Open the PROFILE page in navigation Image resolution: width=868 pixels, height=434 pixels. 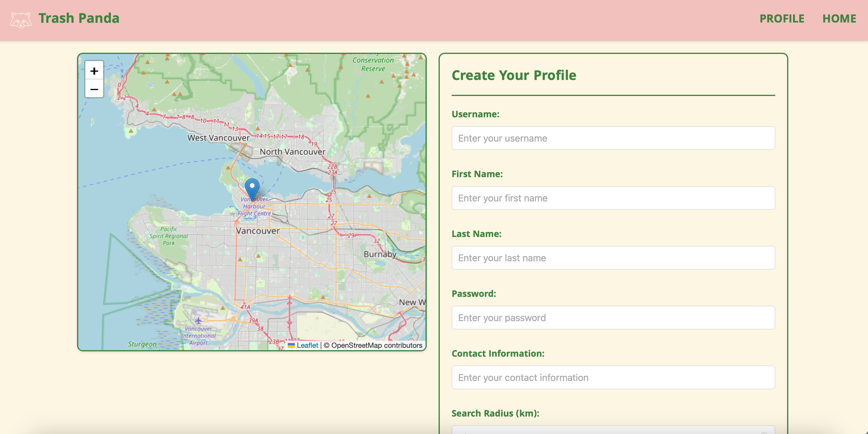point(781,19)
